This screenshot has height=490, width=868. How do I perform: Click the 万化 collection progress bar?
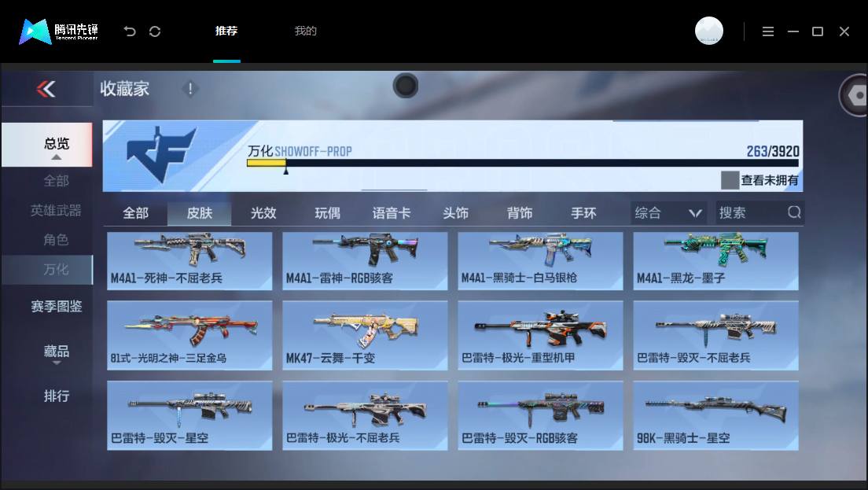point(523,163)
